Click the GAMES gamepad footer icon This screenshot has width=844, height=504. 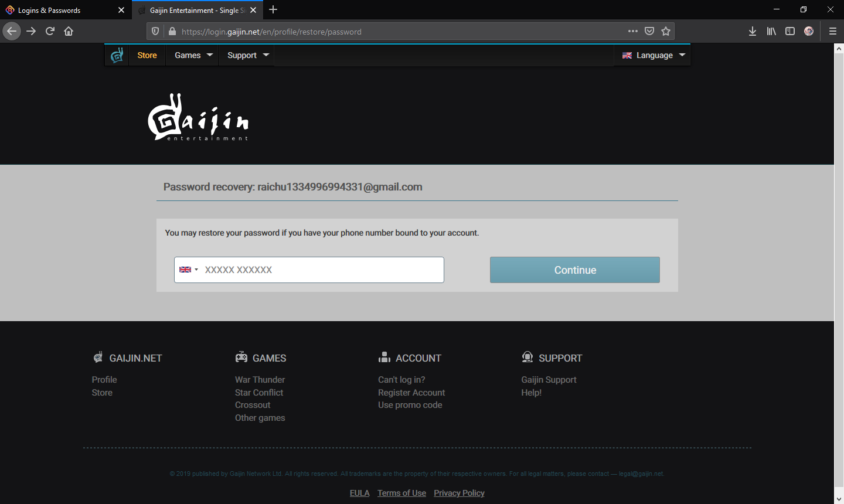[x=241, y=357]
